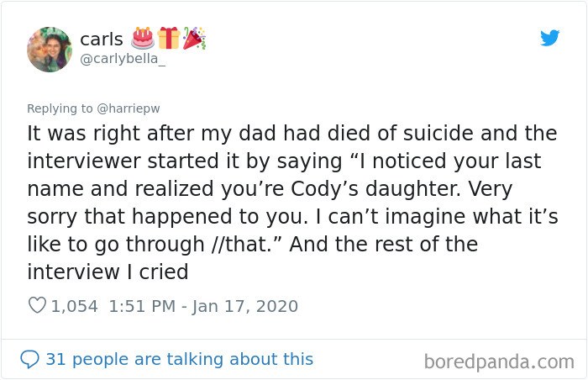Open the display name "carls"
Viewport: 588px width, 380px height.
click(102, 39)
